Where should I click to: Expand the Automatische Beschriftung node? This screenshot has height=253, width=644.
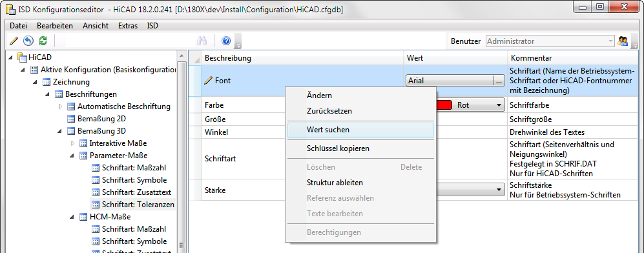60,106
